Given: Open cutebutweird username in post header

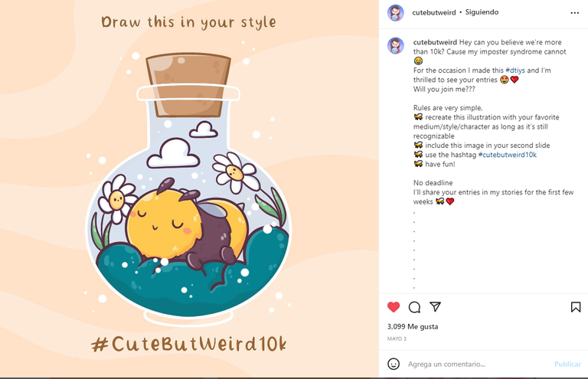Looking at the screenshot, I should point(434,12).
